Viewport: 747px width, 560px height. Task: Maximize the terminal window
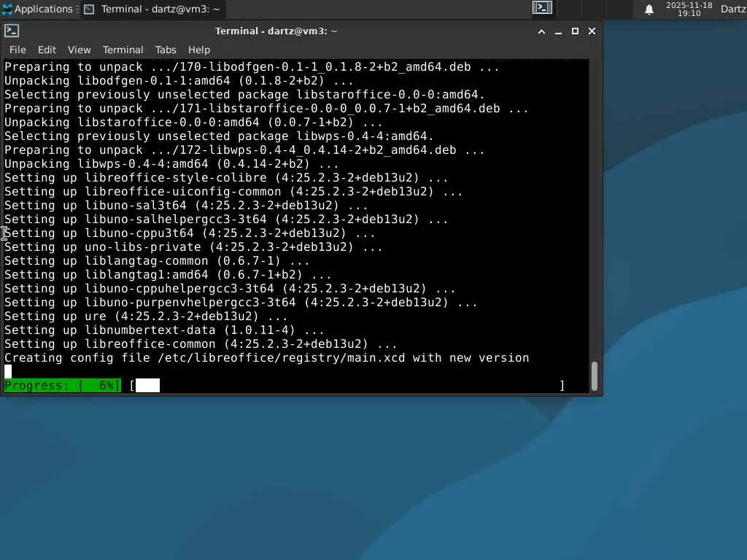(575, 31)
